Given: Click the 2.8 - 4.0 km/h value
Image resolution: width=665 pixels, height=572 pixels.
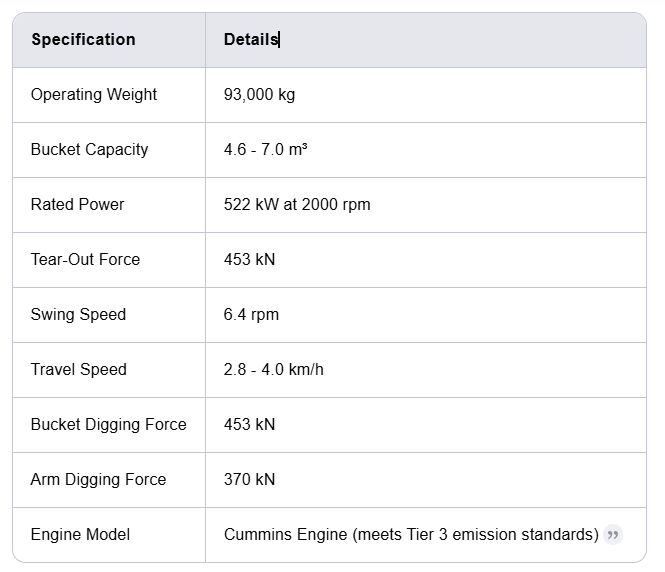Looking at the screenshot, I should [x=274, y=369].
